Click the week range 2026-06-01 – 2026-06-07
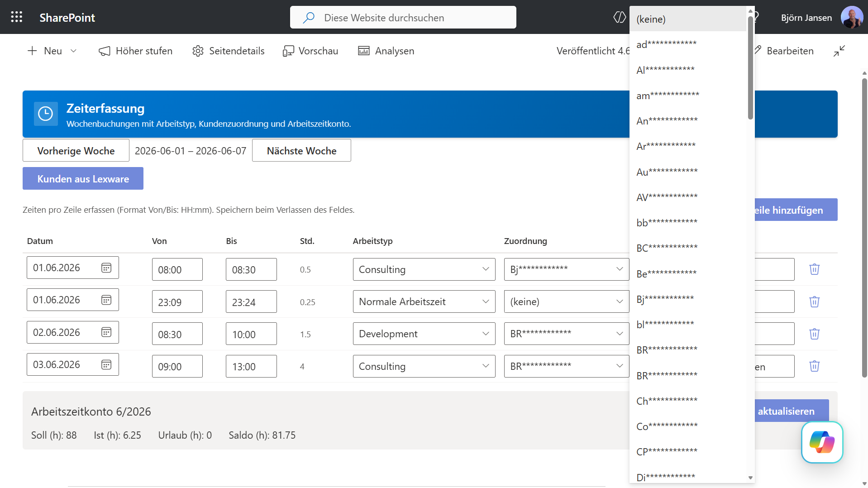The width and height of the screenshot is (868, 488). tap(191, 151)
